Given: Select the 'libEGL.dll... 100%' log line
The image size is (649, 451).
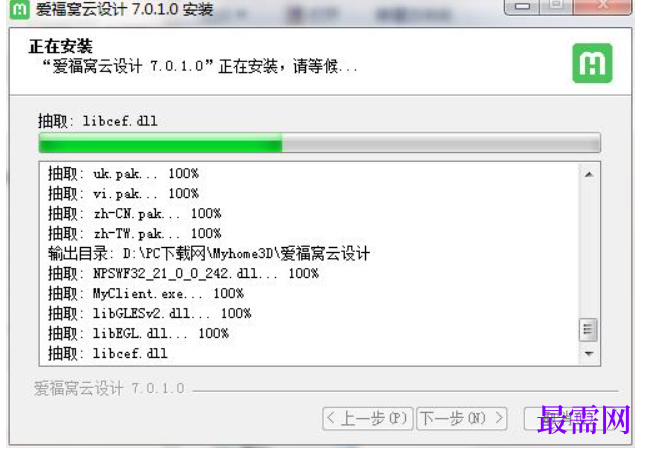Looking at the screenshot, I should (138, 333).
